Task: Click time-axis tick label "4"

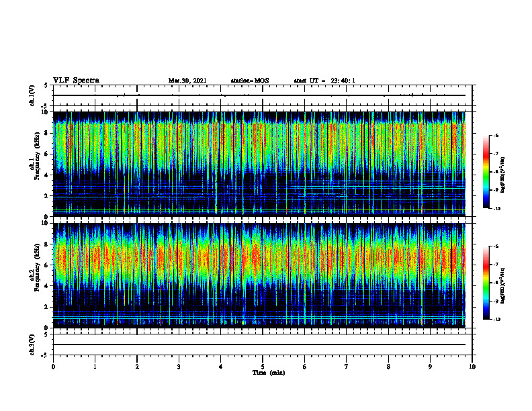Action: point(221,367)
